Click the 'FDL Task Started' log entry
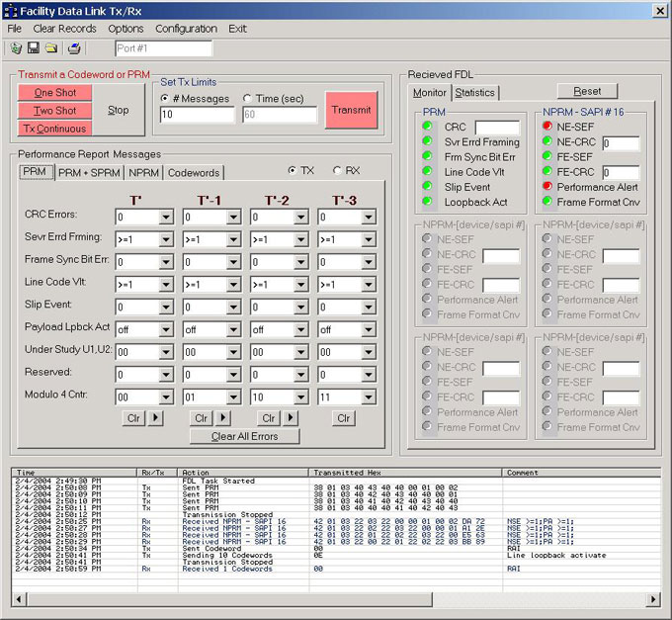Screen dimensions: 672x620 pyautogui.click(x=218, y=482)
